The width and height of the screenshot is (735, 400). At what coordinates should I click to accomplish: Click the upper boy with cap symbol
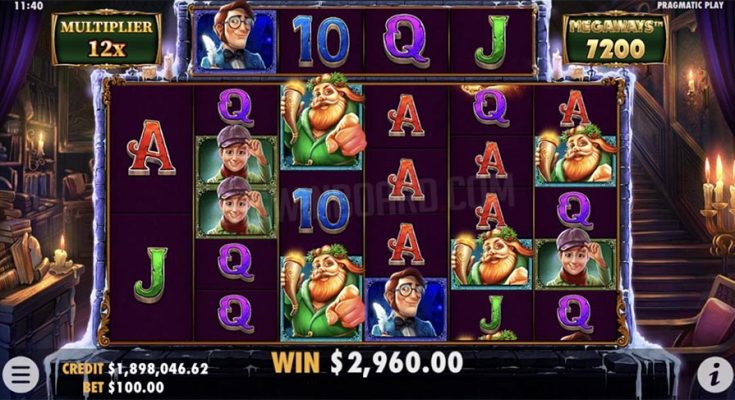click(236, 160)
